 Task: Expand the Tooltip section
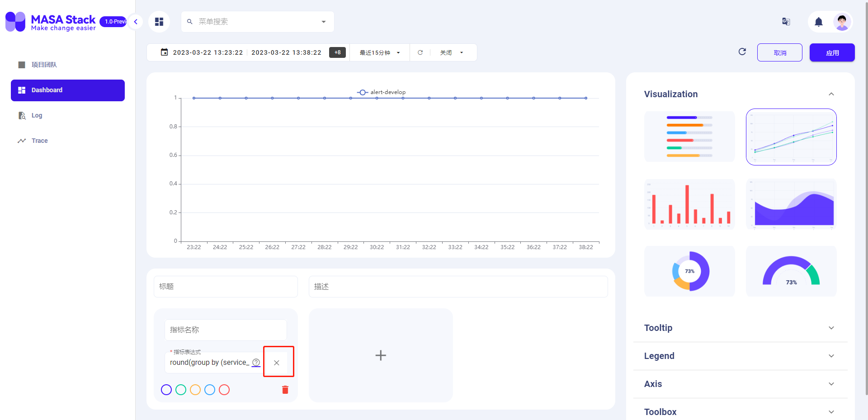740,328
